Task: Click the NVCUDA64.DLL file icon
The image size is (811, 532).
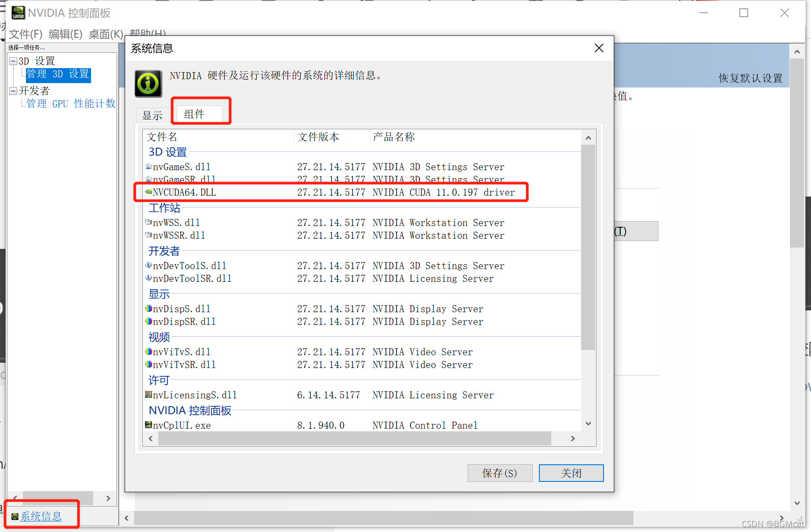Action: (149, 192)
